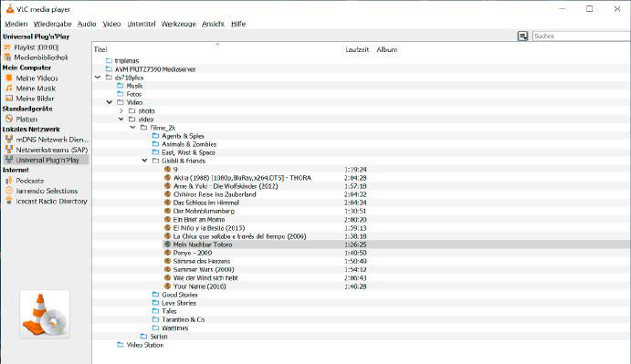Click into the Suchen search field
Image resolution: width=631 pixels, height=364 pixels.
click(581, 36)
